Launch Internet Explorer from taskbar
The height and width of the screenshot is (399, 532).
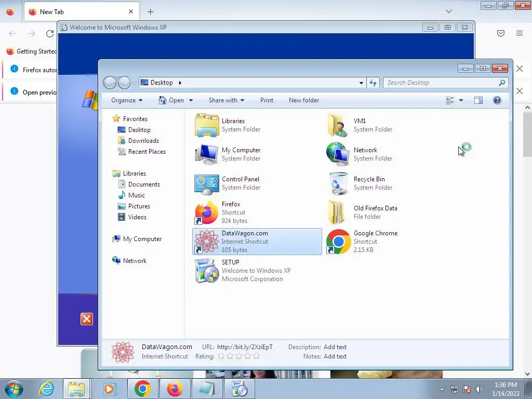coord(46,389)
